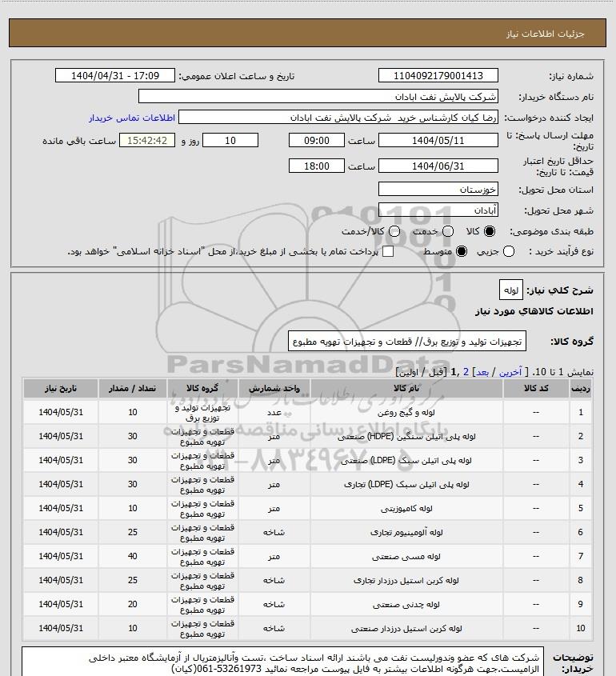The height and width of the screenshot is (676, 616).
Task: Click the days remaining field 10
Action: click(x=230, y=141)
